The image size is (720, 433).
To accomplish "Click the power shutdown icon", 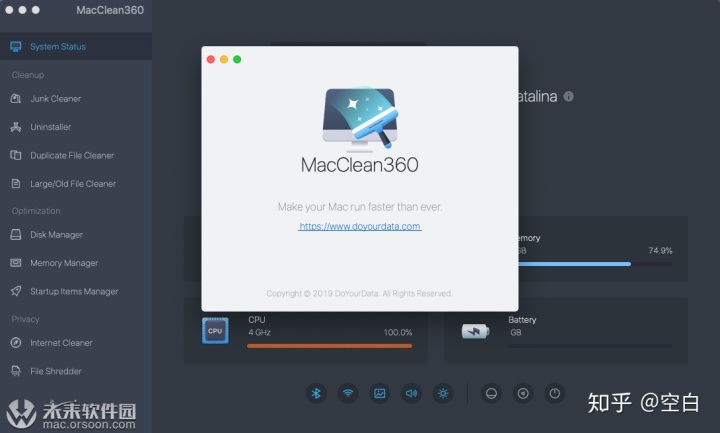I will 555,394.
